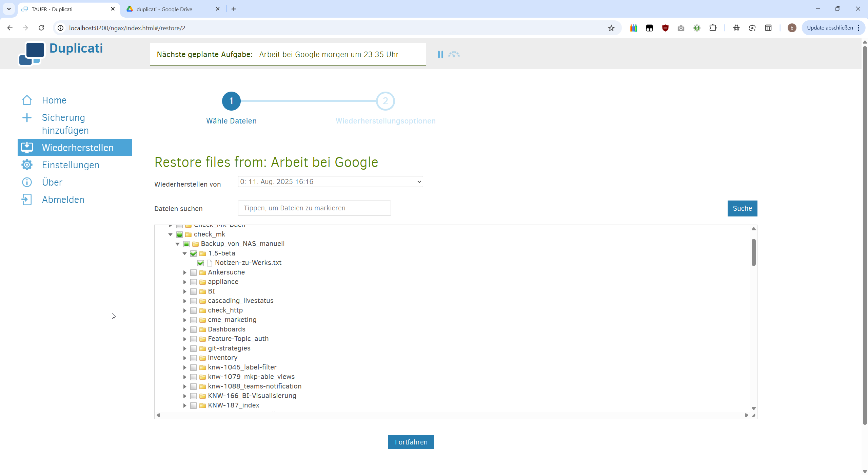
Task: Click step 1 Wähle Dateien circle
Action: tap(231, 101)
